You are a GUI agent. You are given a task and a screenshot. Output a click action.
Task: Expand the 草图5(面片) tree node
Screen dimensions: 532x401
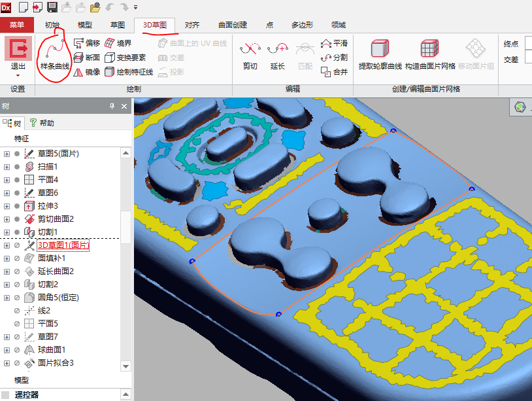7,154
